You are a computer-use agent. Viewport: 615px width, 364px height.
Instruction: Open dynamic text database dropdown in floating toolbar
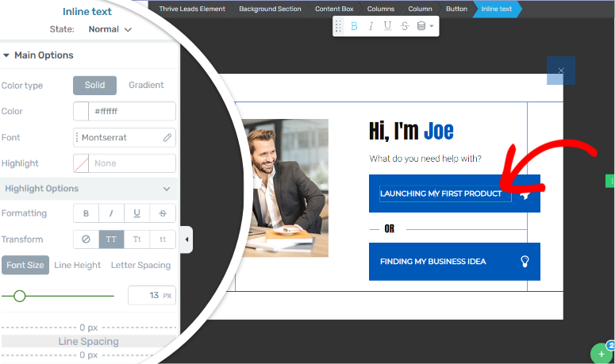[x=425, y=26]
